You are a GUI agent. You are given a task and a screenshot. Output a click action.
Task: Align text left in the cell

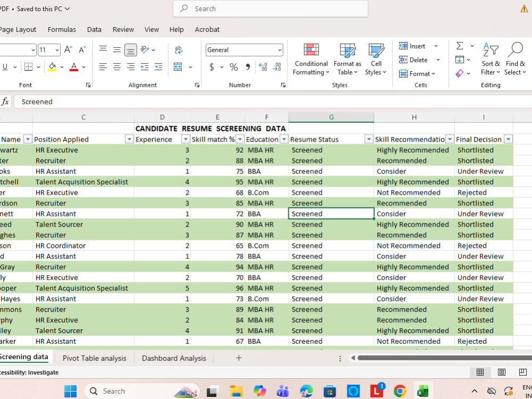103,67
